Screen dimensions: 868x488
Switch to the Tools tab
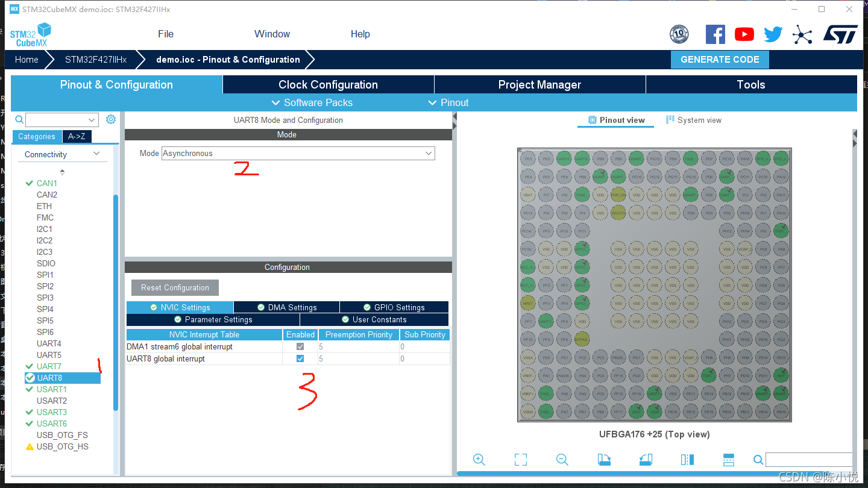751,84
